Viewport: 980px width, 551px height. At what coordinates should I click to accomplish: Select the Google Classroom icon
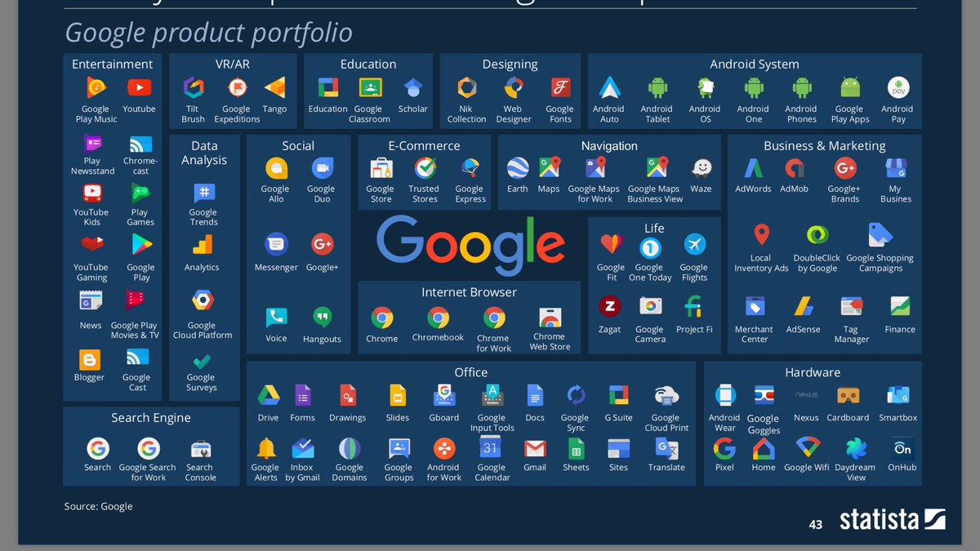tap(370, 88)
